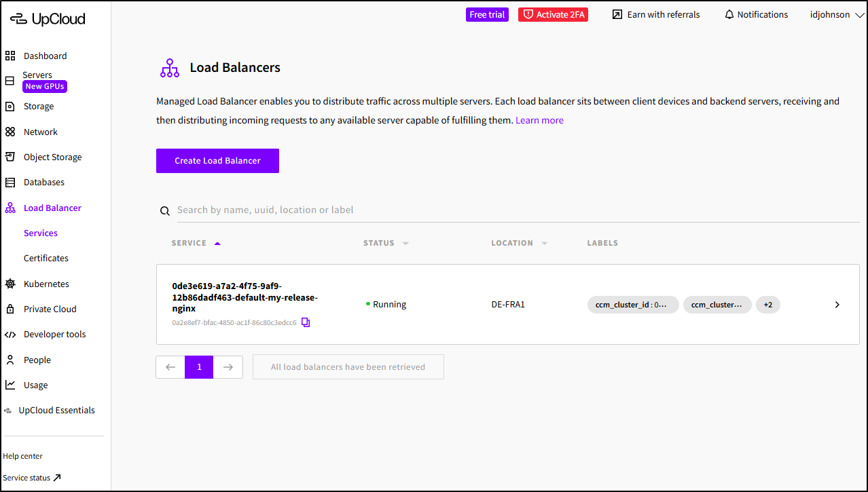The height and width of the screenshot is (492, 868).
Task: Click the Private Cloud lock icon
Action: (x=10, y=309)
